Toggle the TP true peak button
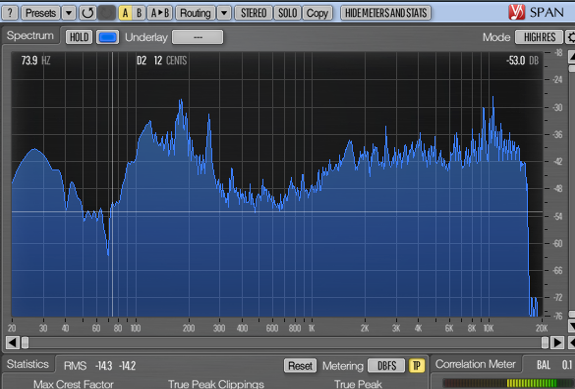The image size is (575, 389). pyautogui.click(x=417, y=366)
